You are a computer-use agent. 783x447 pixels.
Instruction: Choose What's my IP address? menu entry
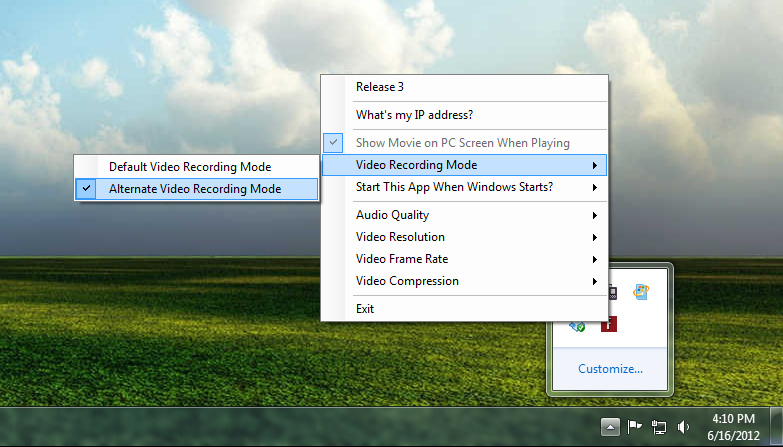point(414,115)
